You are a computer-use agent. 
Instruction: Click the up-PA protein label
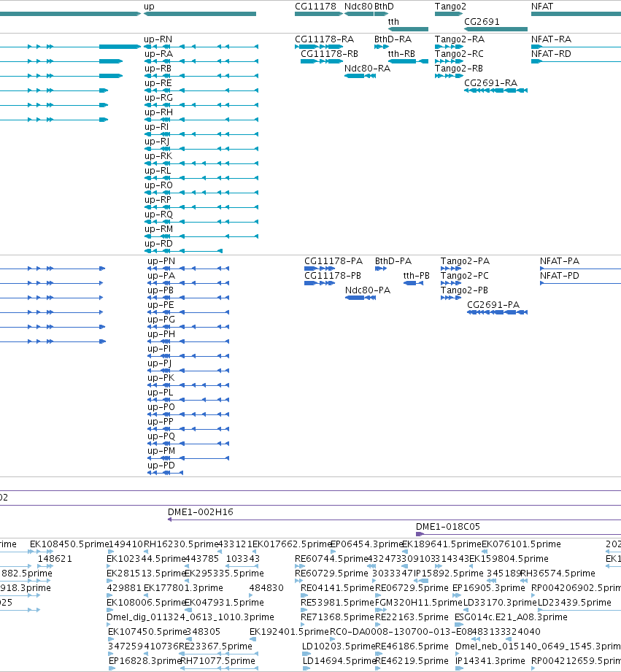click(161, 276)
